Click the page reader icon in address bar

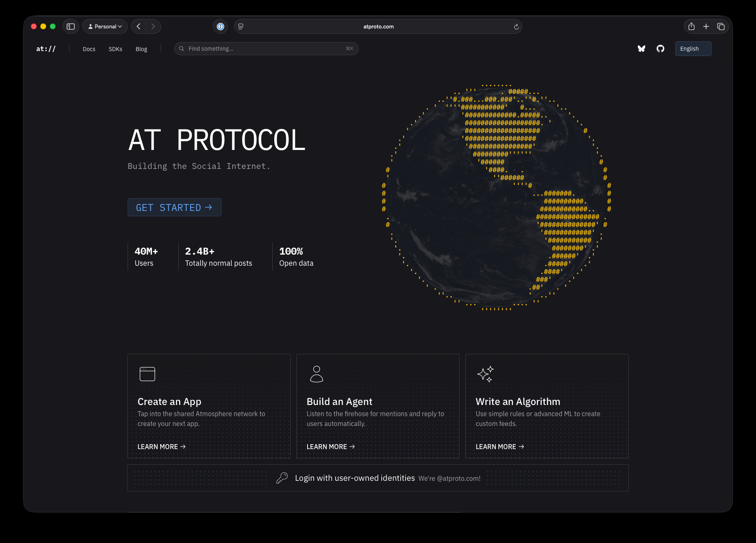click(241, 26)
